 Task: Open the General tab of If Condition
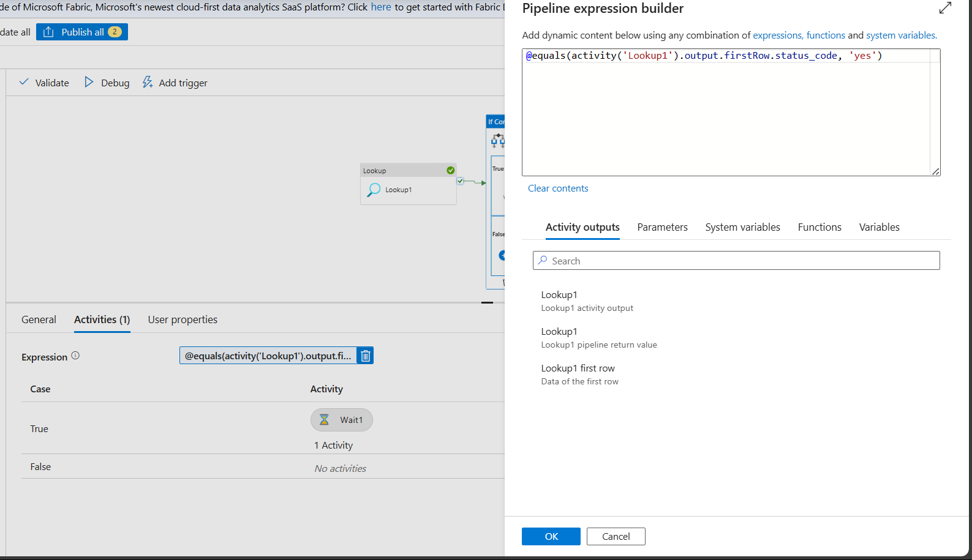[x=39, y=319]
